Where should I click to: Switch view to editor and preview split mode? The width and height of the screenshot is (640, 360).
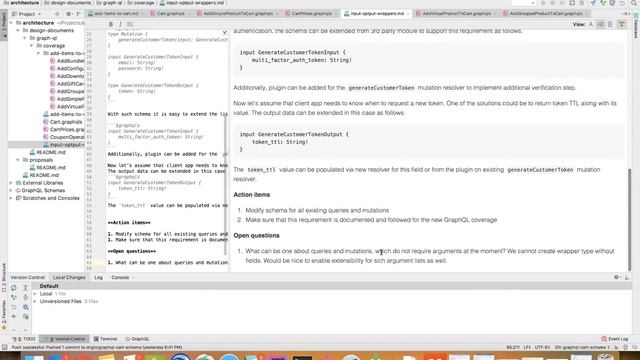600,24
